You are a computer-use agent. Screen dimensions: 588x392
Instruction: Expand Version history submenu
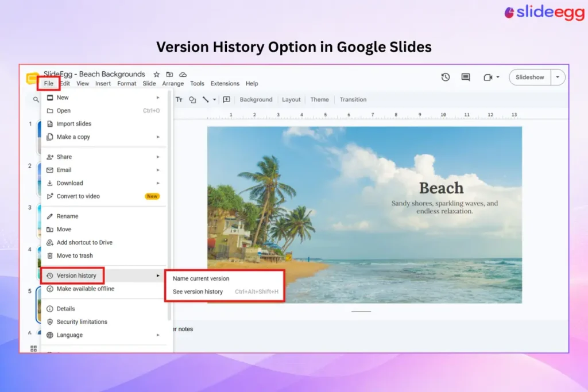(x=103, y=275)
